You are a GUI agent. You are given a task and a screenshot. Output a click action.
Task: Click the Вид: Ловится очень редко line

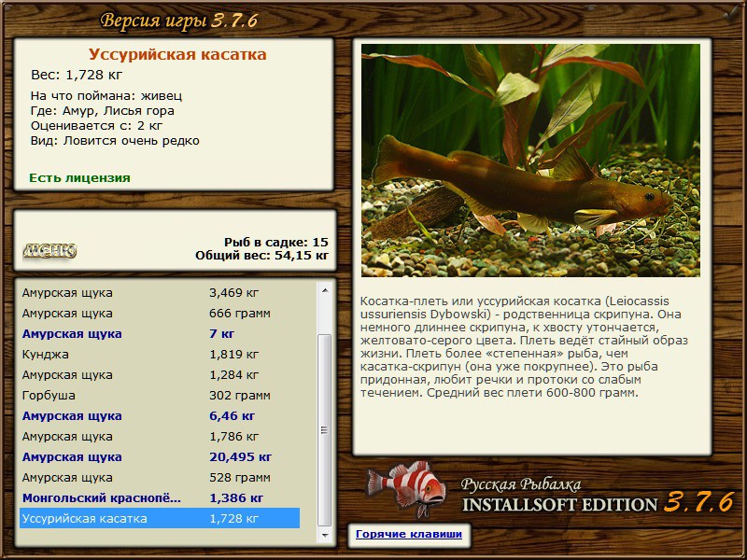click(115, 141)
